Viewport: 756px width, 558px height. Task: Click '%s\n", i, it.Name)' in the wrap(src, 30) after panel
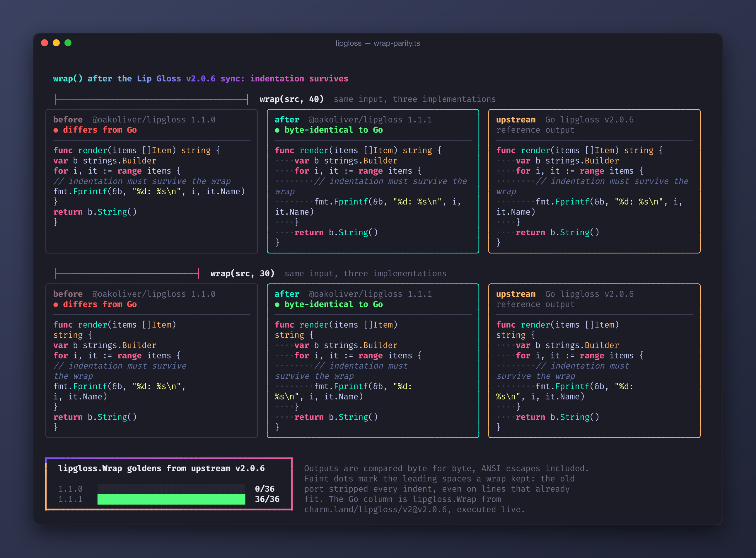(319, 397)
